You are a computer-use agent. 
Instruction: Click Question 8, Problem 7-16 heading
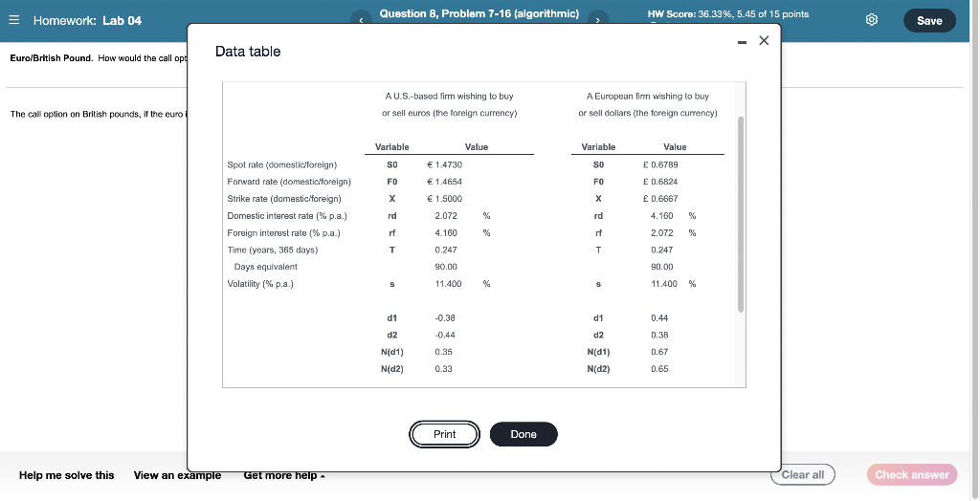coord(479,13)
